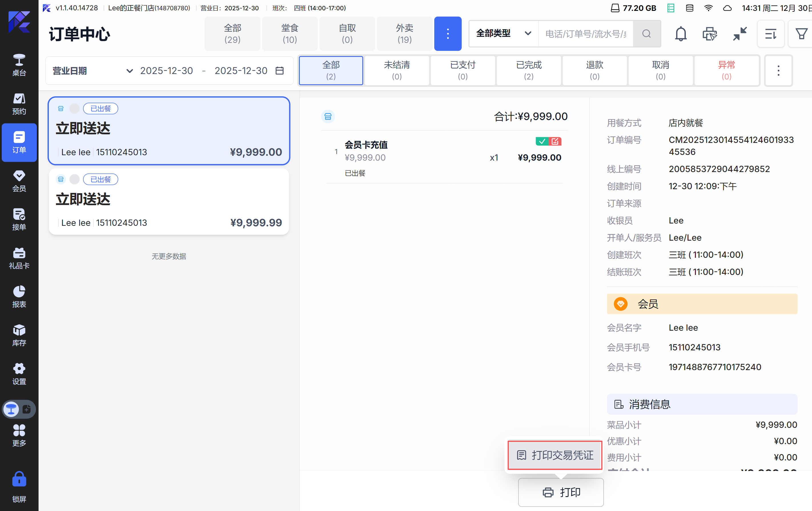Viewport: 812px width, 511px height.
Task: Select the 外卖 (19) order tab
Action: 404,34
